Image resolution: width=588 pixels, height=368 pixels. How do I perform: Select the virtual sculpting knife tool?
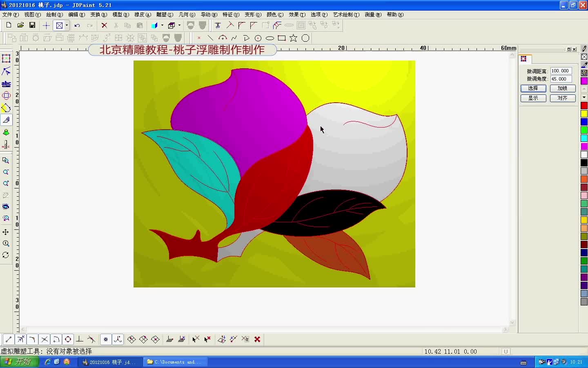6,120
